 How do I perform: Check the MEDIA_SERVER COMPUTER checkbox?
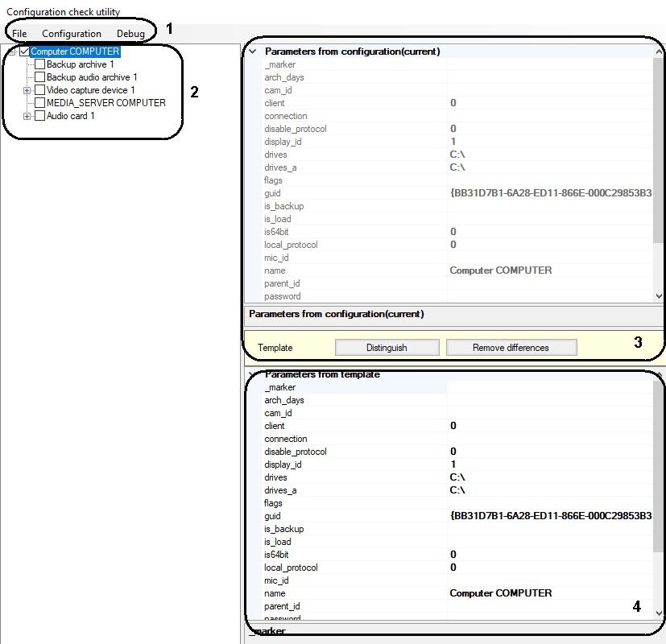click(x=39, y=103)
